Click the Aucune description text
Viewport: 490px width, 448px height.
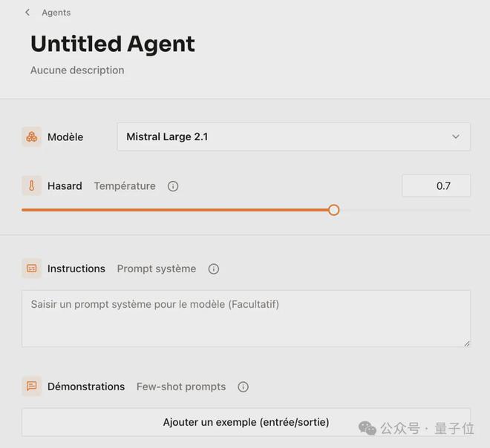[x=77, y=70]
